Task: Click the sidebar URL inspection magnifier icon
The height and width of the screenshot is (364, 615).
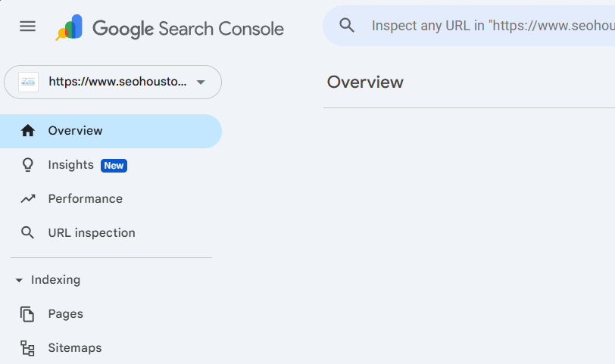Action: [28, 233]
